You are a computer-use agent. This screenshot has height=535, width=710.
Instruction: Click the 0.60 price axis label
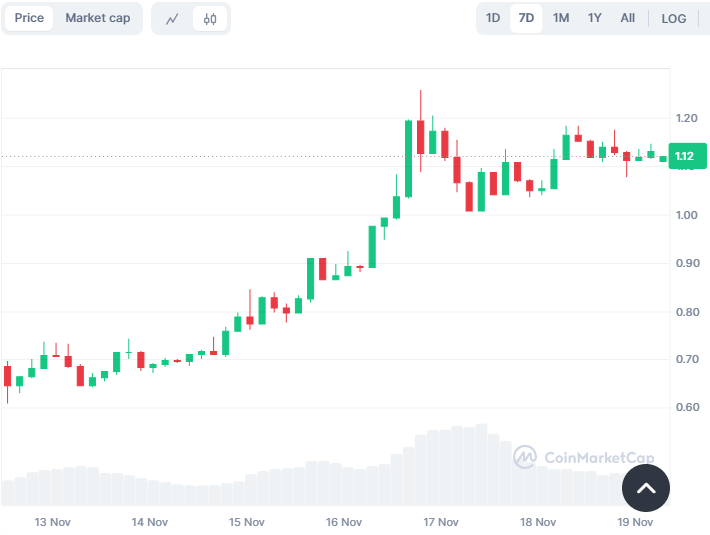(x=685, y=407)
